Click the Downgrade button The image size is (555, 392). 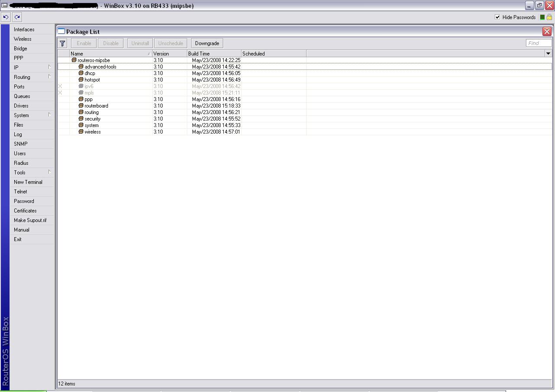[x=207, y=43]
